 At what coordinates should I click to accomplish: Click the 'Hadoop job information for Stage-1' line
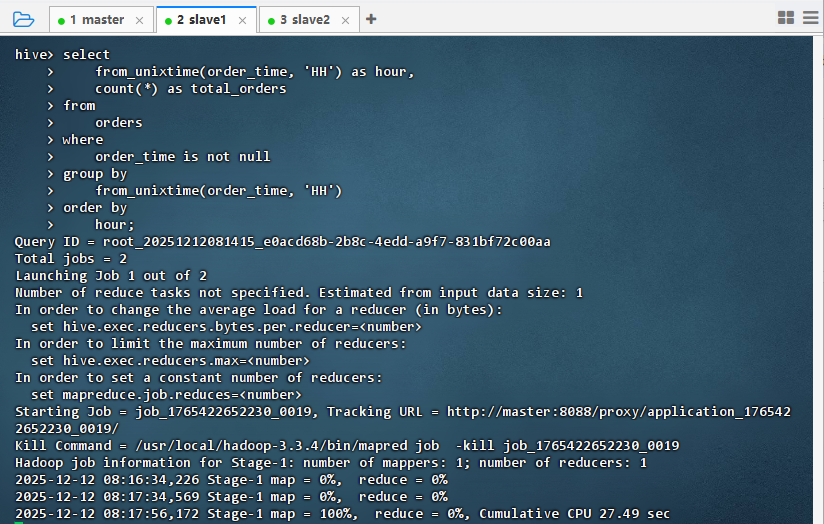(331, 463)
